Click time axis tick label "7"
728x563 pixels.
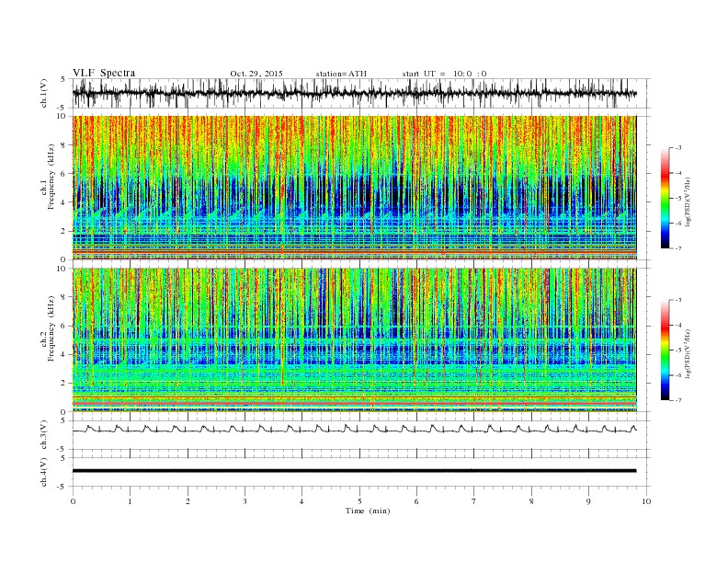[474, 501]
